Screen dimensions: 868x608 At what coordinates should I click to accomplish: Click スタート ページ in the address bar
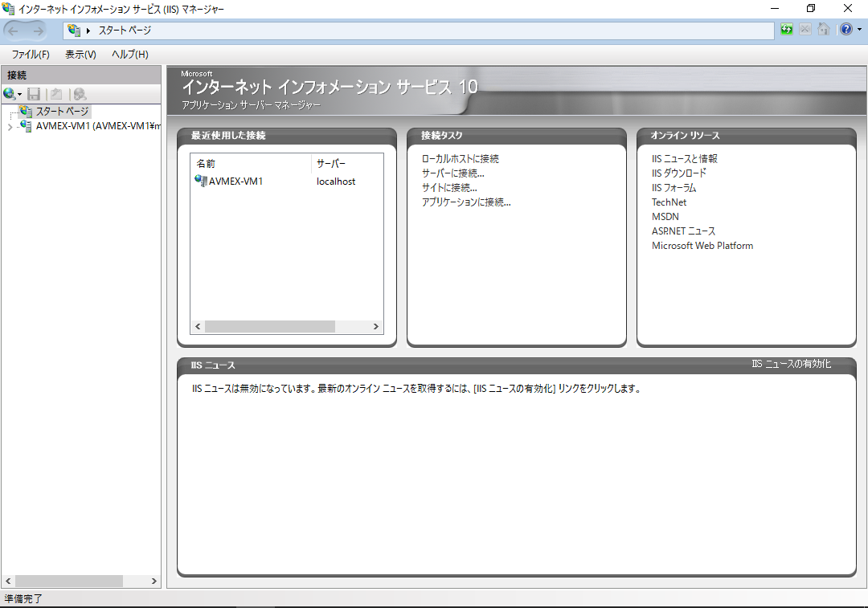click(x=125, y=31)
